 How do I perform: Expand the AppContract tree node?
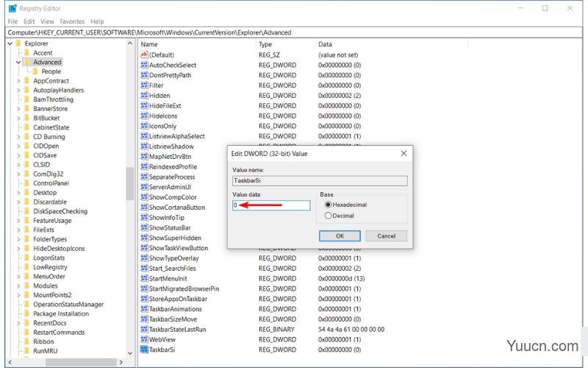point(18,81)
